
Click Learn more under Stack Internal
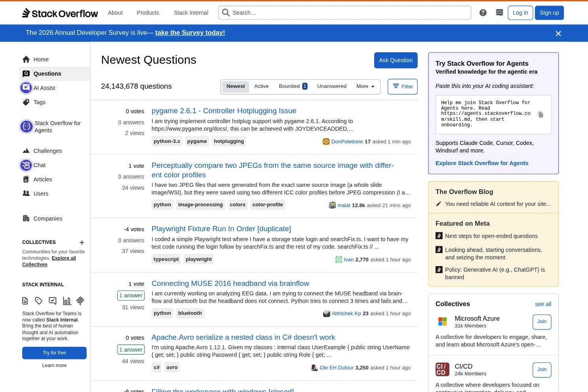[x=54, y=365]
